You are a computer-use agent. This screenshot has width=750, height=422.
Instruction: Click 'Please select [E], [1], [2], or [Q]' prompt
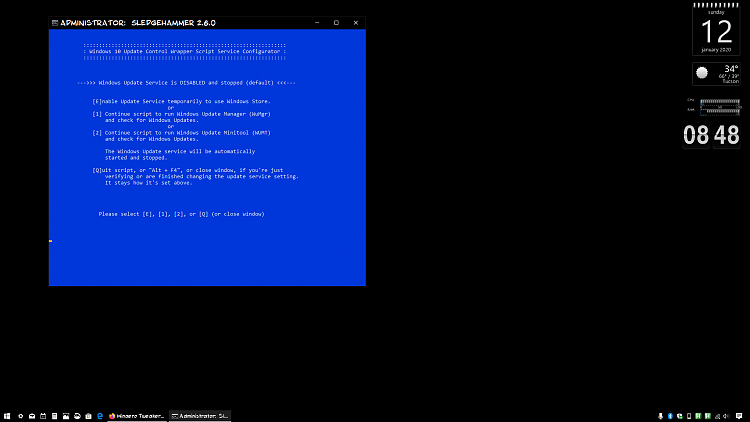tap(181, 214)
